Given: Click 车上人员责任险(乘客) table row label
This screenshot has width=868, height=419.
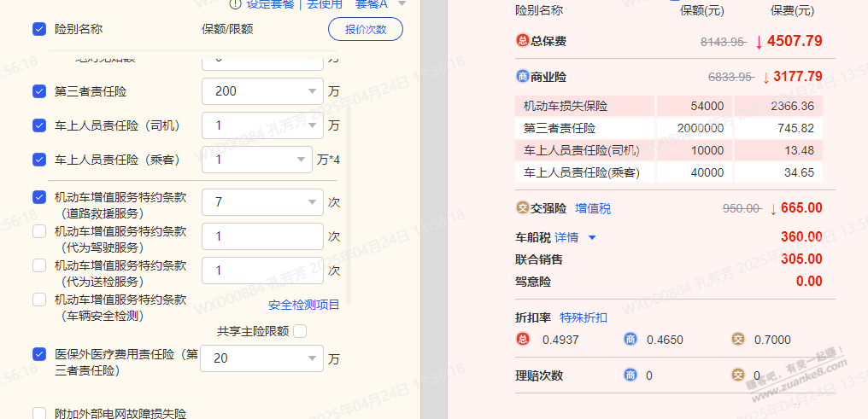Looking at the screenshot, I should [x=581, y=172].
